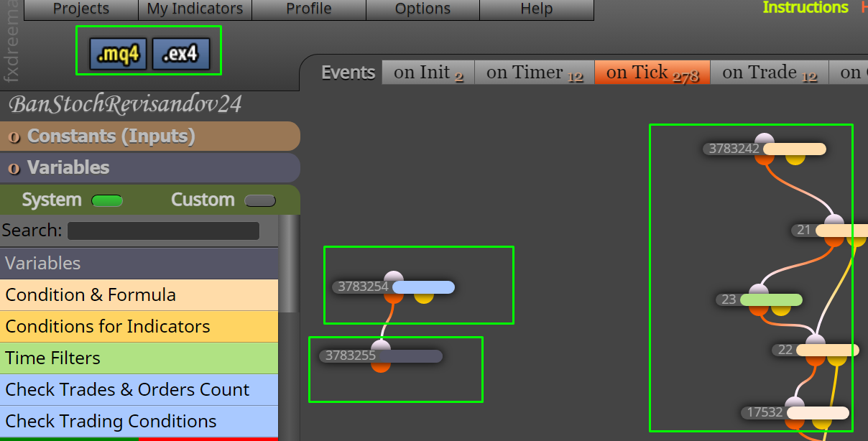Screen dimensions: 868x441
Task: Click the block search input field
Action: (163, 231)
